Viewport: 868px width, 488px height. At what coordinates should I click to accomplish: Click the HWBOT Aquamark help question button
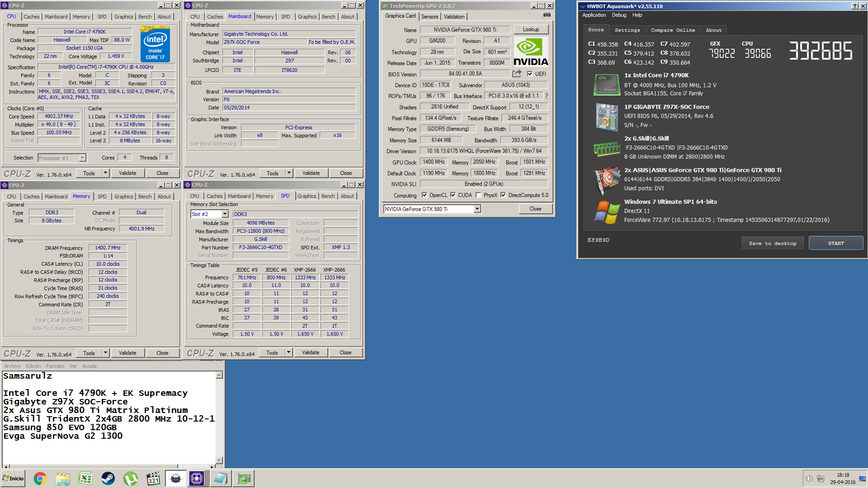854,6
